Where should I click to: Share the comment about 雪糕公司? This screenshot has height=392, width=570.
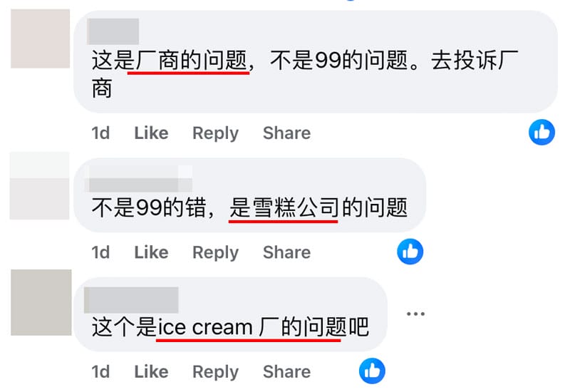[x=287, y=252]
